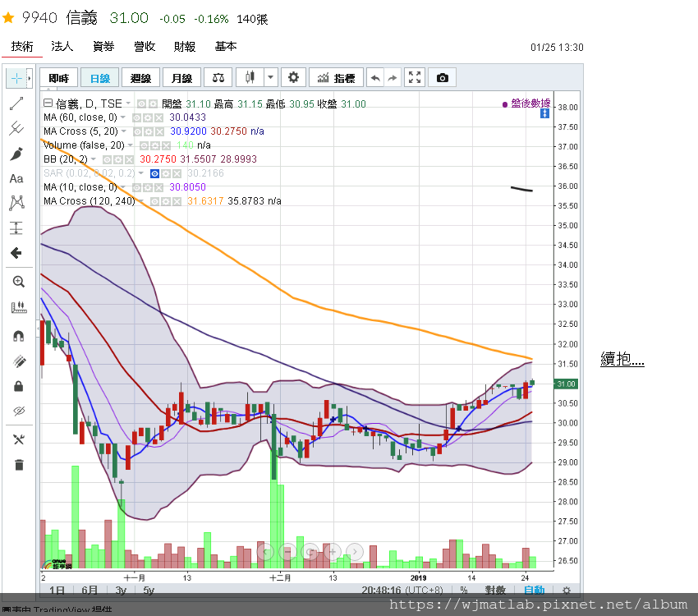Open dropdown arrow for MA (60, close, 0)
Viewport: 698px width, 616px height.
click(123, 117)
